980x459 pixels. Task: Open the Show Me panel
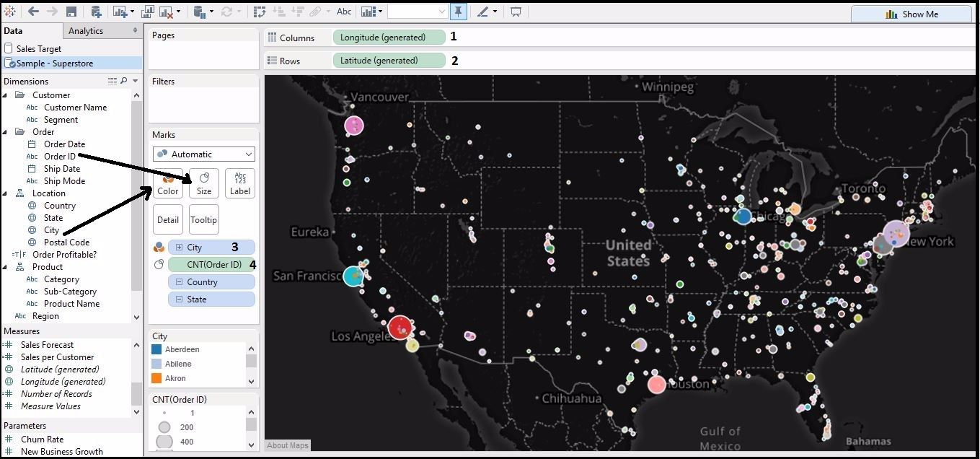911,14
